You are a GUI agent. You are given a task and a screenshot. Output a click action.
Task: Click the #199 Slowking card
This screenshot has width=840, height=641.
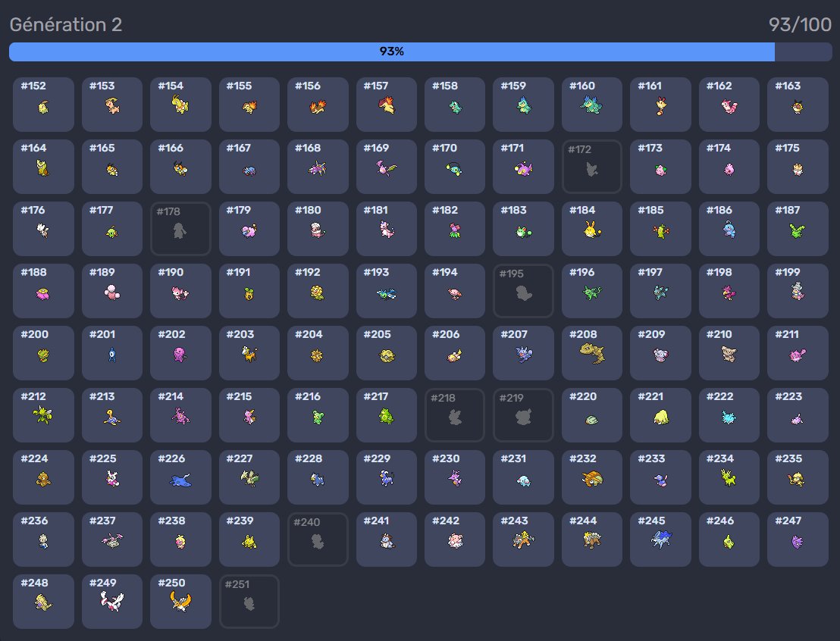[x=798, y=291]
